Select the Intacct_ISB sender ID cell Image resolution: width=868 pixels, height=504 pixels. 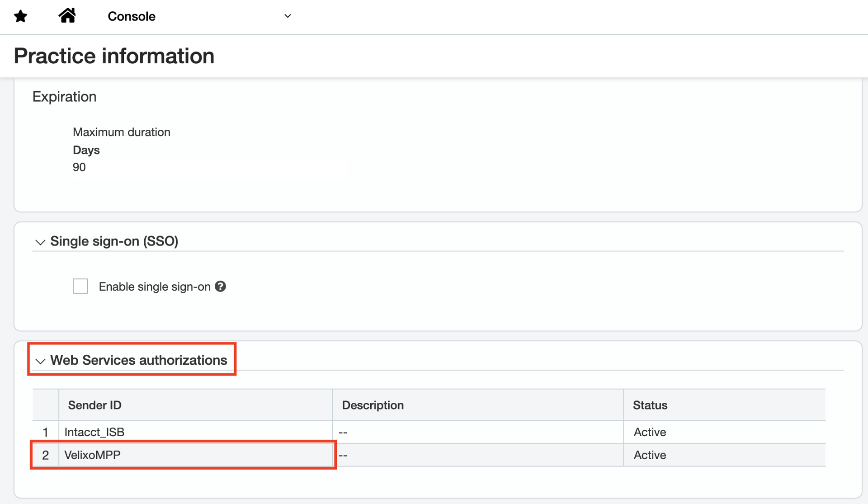[x=94, y=432]
